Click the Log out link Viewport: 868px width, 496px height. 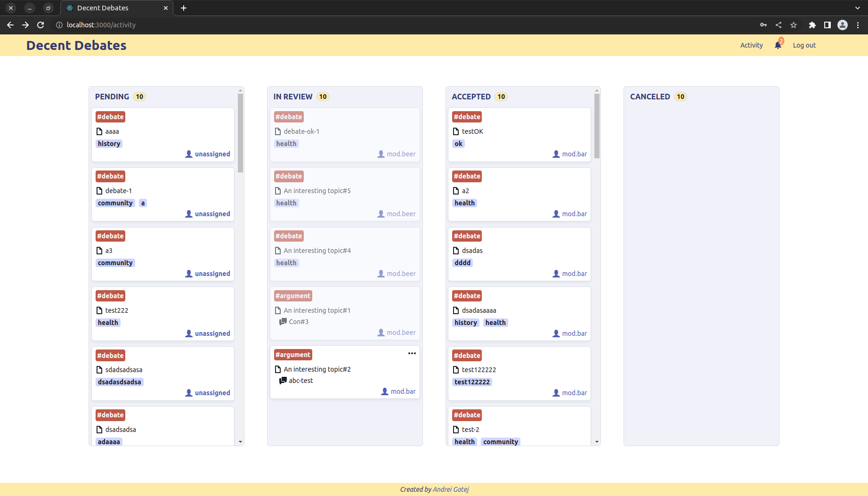[x=804, y=45]
